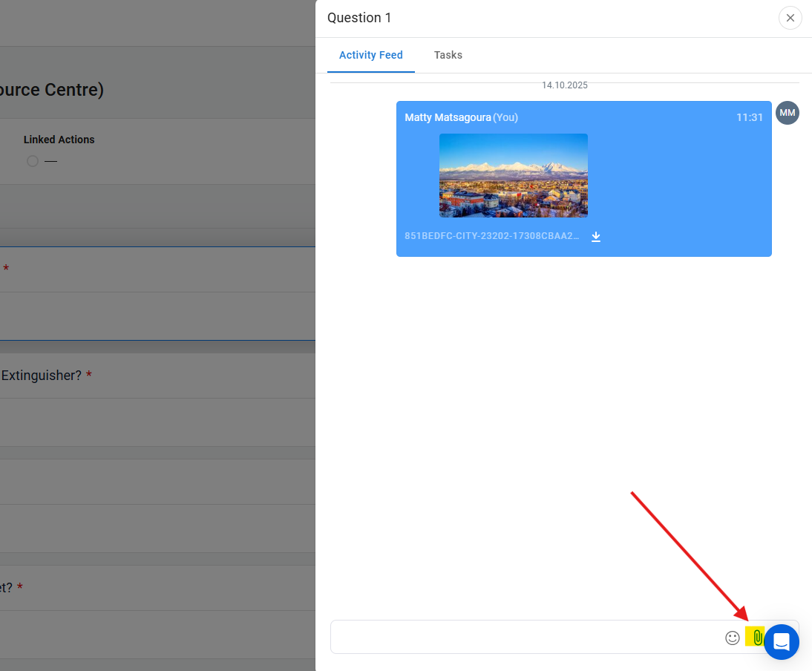
Task: Close the Question 1 panel
Action: point(790,18)
